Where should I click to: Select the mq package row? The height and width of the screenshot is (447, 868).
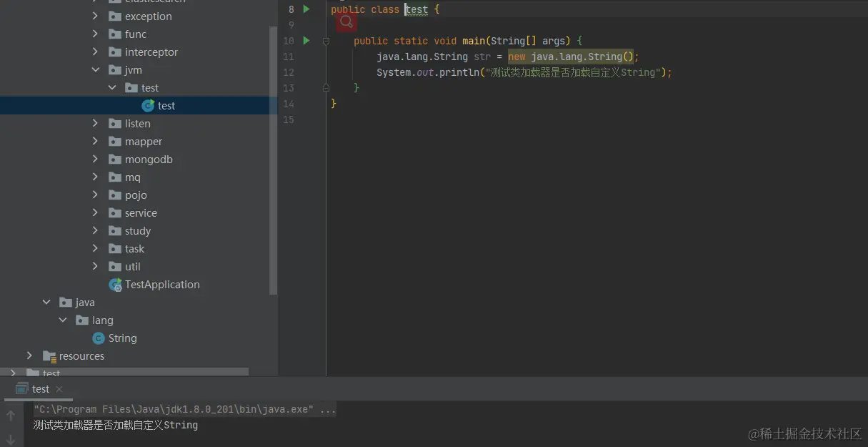(134, 177)
